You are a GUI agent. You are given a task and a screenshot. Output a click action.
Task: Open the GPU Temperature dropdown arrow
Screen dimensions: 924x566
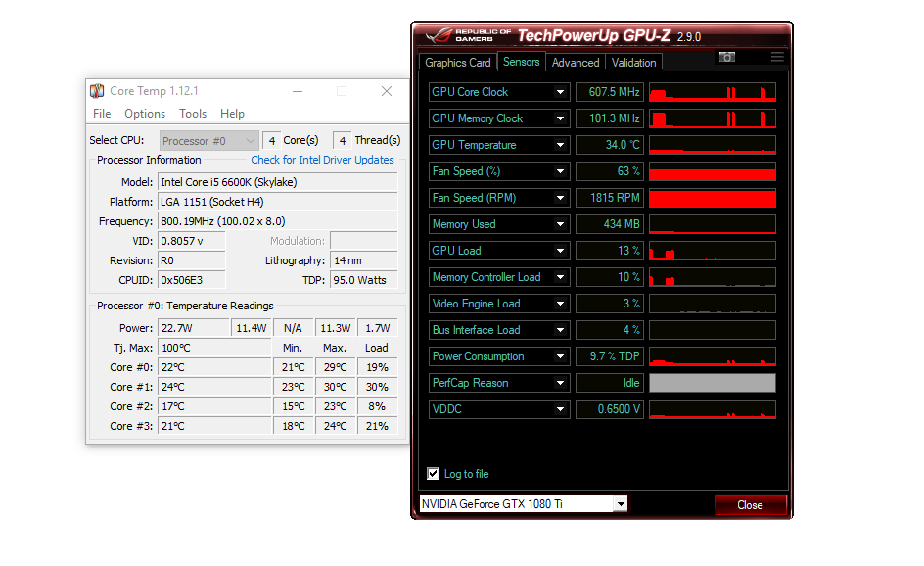tap(560, 145)
